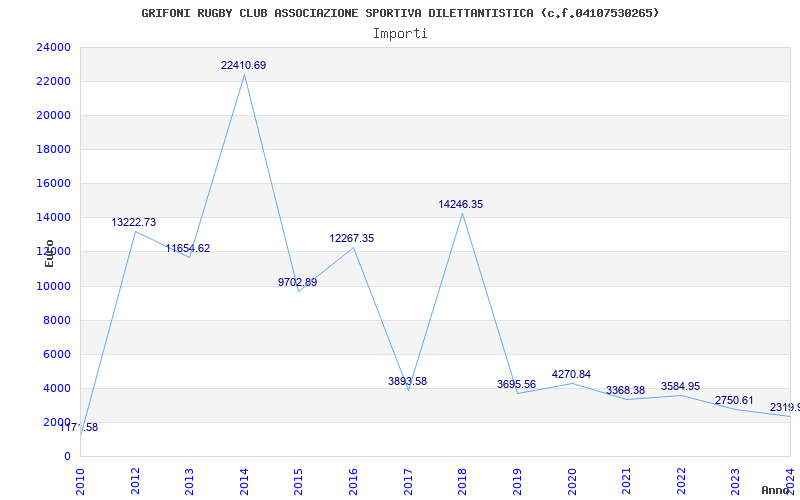Click the Importi subtitle
Image resolution: width=800 pixels, height=500 pixels.
click(x=400, y=34)
